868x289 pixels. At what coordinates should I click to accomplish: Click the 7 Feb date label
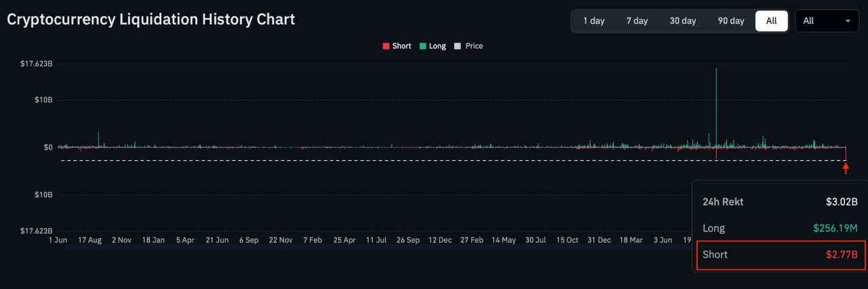point(313,240)
